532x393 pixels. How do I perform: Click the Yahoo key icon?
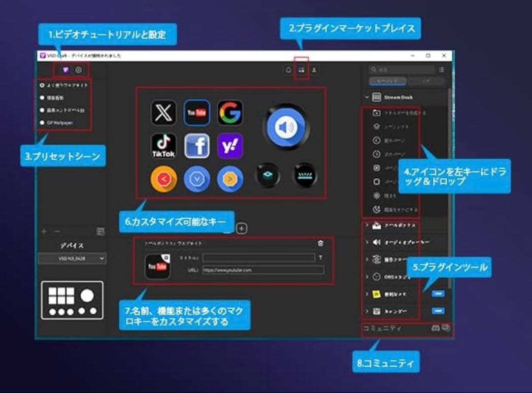tap(230, 146)
